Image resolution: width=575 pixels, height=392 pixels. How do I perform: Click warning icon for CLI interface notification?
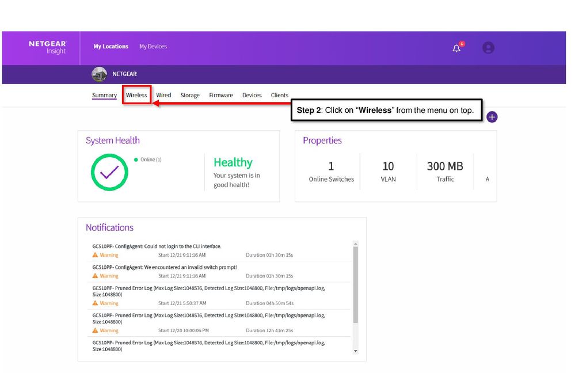point(95,255)
